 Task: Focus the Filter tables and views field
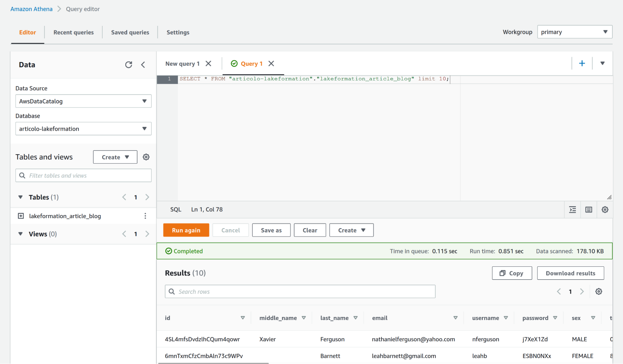tap(84, 175)
